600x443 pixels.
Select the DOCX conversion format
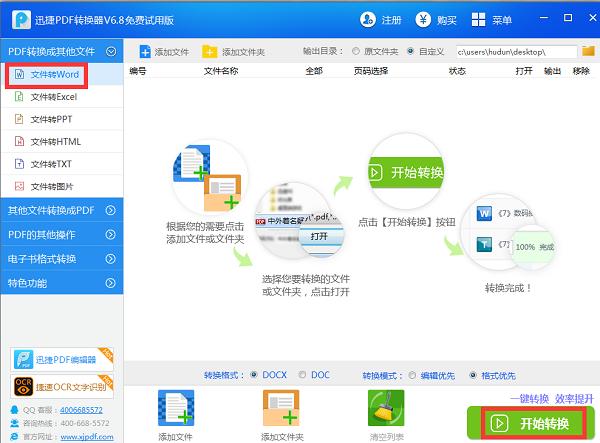pos(254,375)
